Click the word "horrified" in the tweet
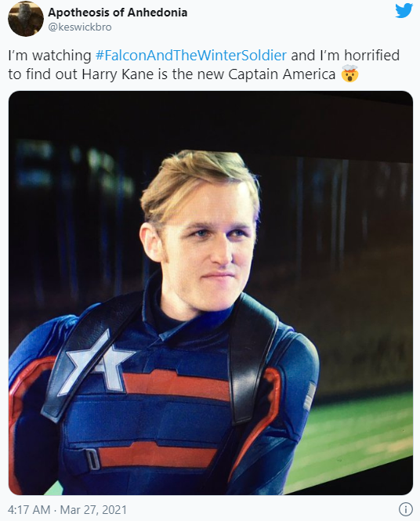 [372, 55]
